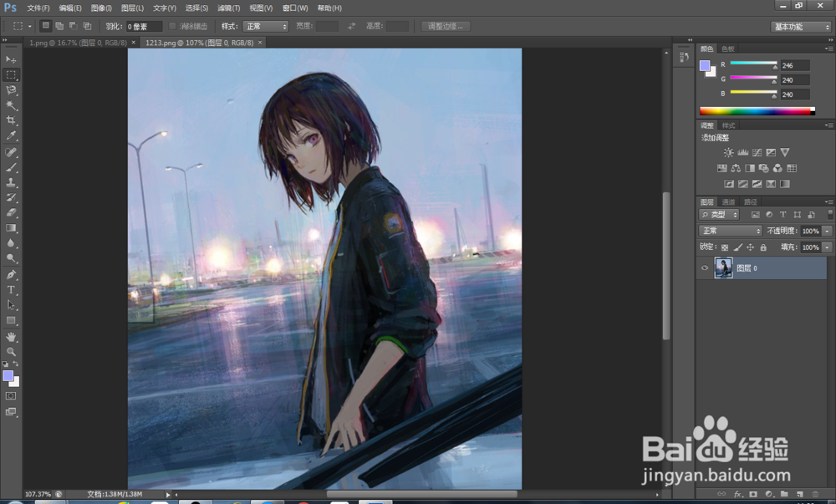Select the Rectangular Marquee tool in toolbox
Image resolution: width=836 pixels, height=504 pixels.
click(11, 74)
